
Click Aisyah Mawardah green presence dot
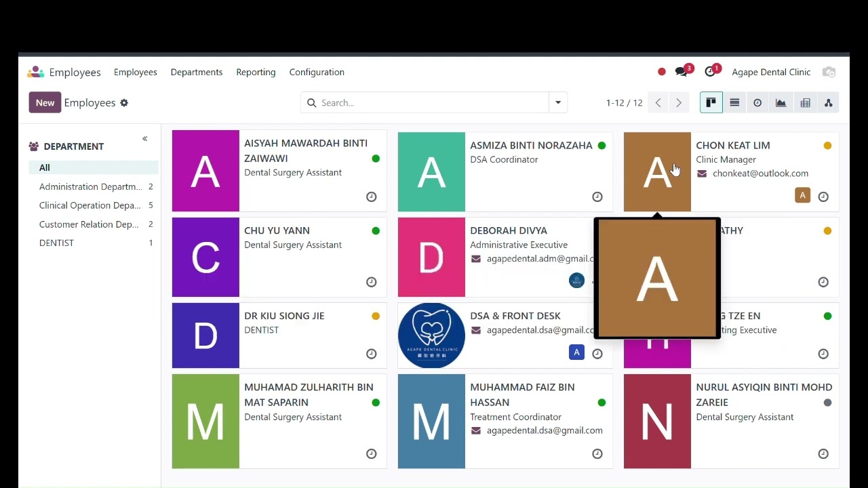[376, 159]
